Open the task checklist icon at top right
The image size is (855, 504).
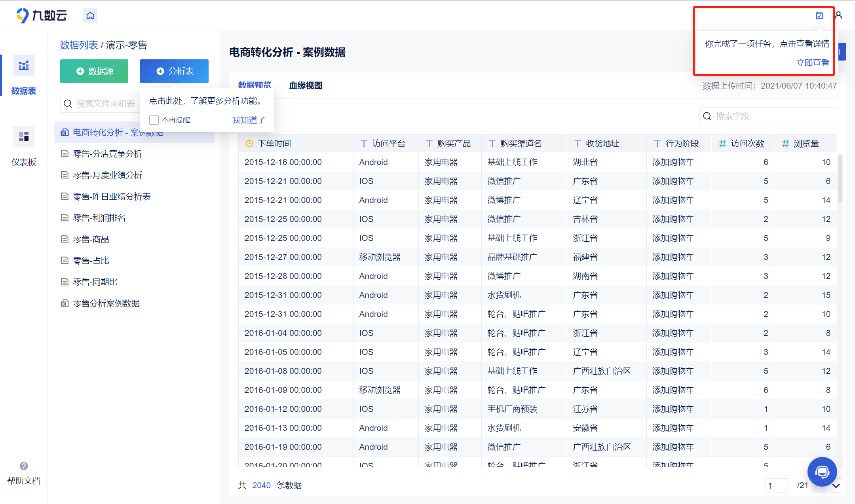pyautogui.click(x=819, y=15)
